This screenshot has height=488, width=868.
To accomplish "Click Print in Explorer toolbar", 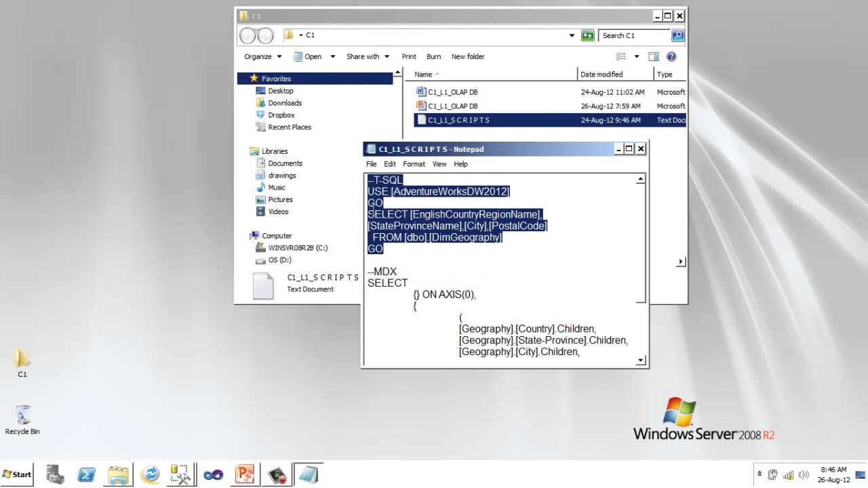I will pyautogui.click(x=409, y=57).
